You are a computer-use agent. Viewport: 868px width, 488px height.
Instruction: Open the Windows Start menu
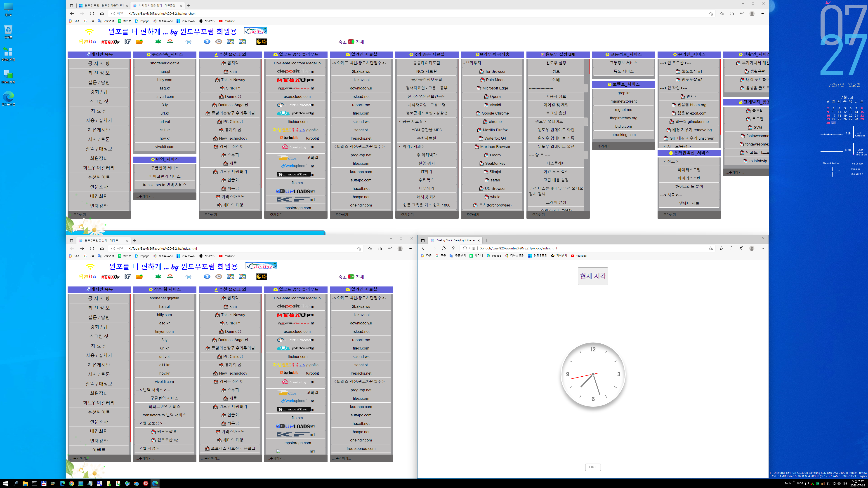click(5, 484)
